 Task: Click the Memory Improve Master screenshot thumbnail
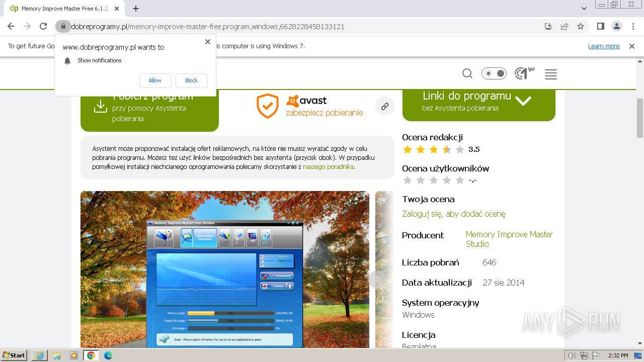pos(225,269)
